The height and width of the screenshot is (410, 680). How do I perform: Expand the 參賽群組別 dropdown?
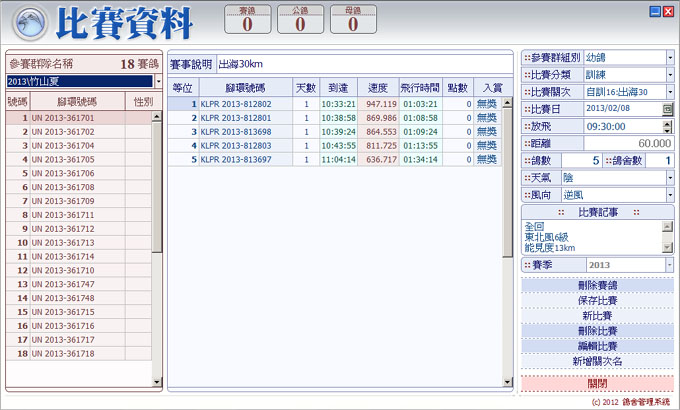tap(670, 57)
